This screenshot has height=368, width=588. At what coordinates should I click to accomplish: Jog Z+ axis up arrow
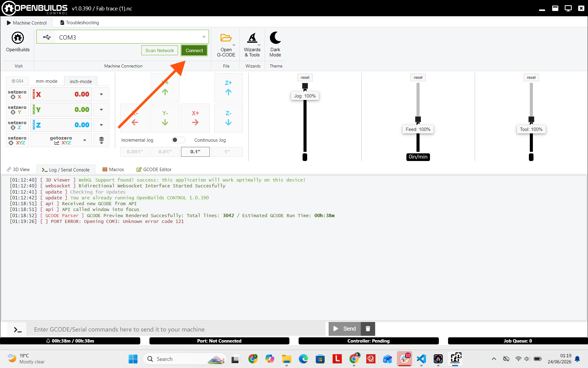(x=228, y=88)
